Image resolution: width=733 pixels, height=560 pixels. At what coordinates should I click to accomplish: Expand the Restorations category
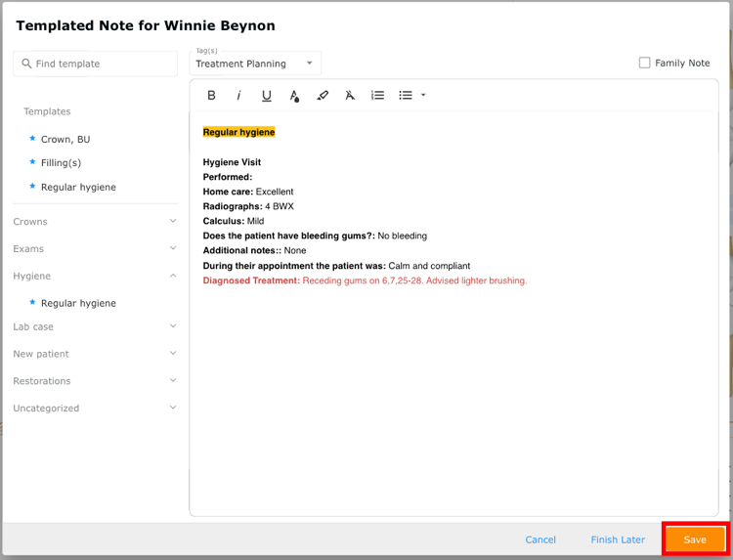(95, 381)
